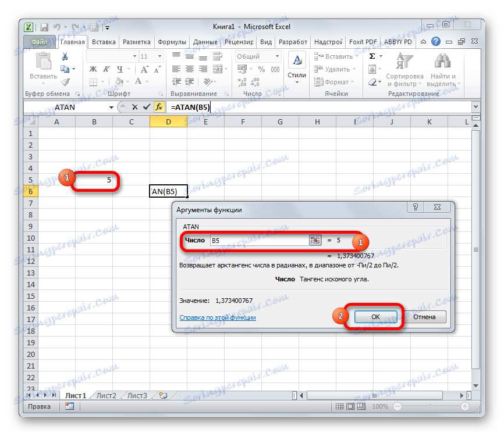504x436 pixels.
Task: Open the AutoSum (Σ) tool
Action: (x=371, y=56)
